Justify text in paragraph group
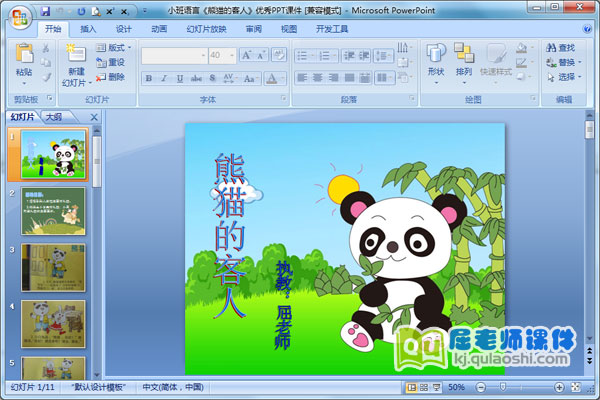The image size is (600, 400). [x=349, y=78]
